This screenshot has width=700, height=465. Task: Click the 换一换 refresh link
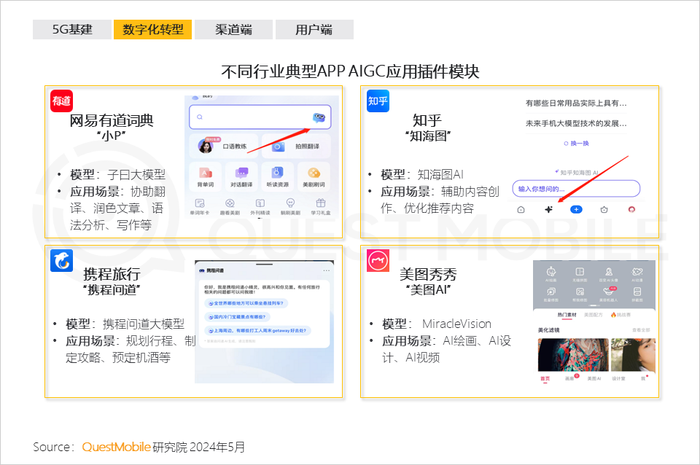pyautogui.click(x=576, y=143)
